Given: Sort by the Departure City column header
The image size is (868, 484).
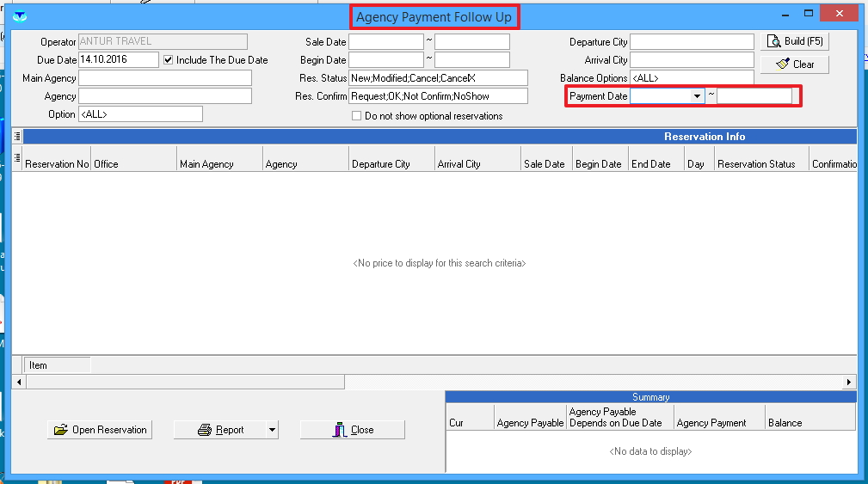Looking at the screenshot, I should (391, 163).
